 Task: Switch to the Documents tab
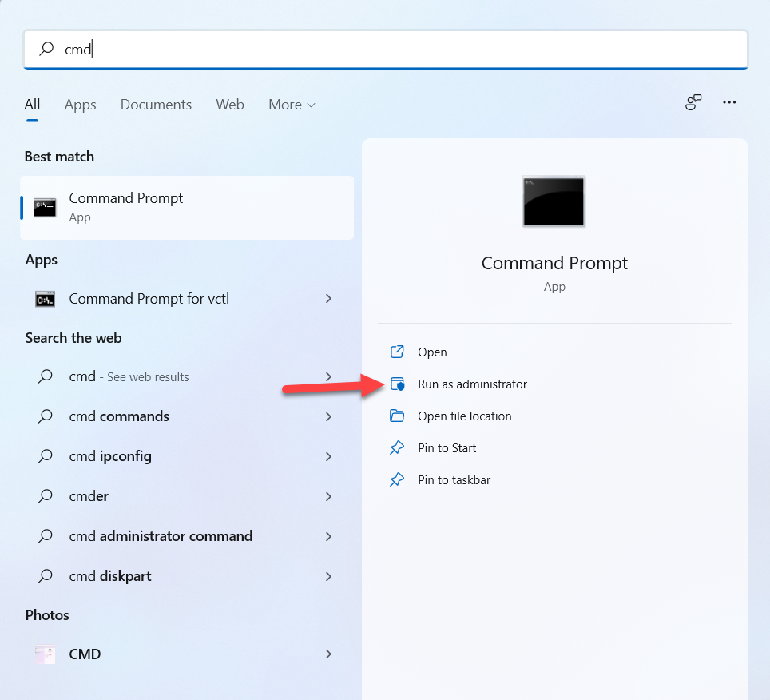coord(156,105)
